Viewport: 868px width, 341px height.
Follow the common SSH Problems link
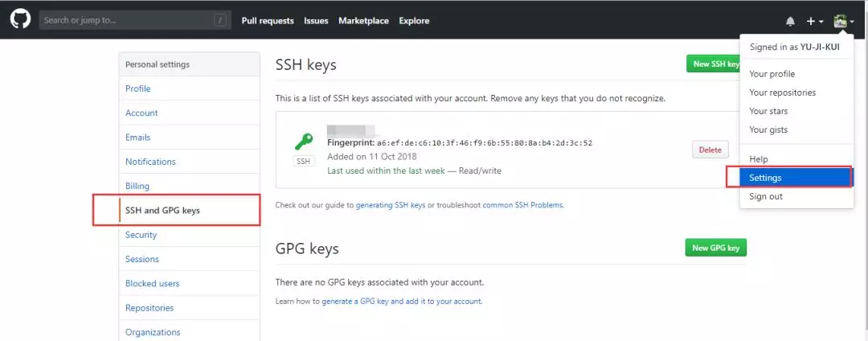(x=522, y=205)
